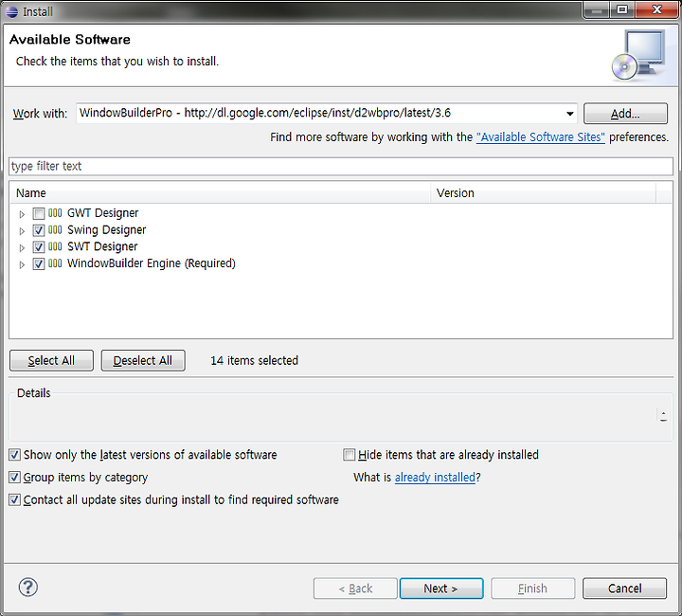Viewport: 682px width, 616px height.
Task: Click the SWT Designer category icon
Action: point(55,246)
